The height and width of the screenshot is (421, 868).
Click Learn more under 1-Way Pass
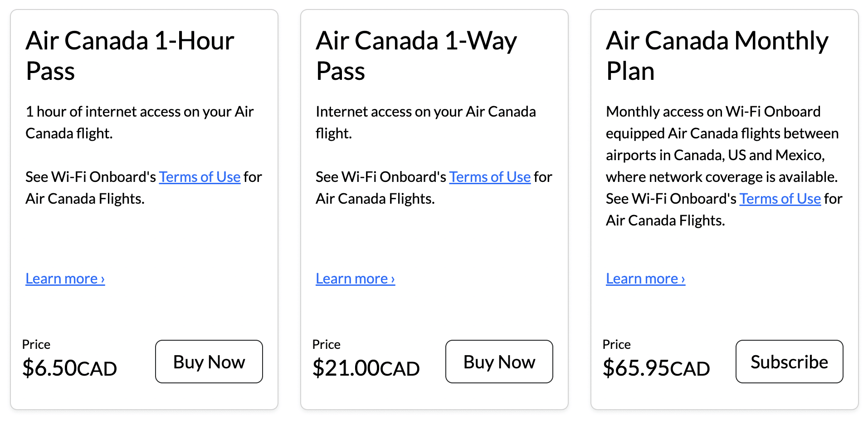pos(355,279)
